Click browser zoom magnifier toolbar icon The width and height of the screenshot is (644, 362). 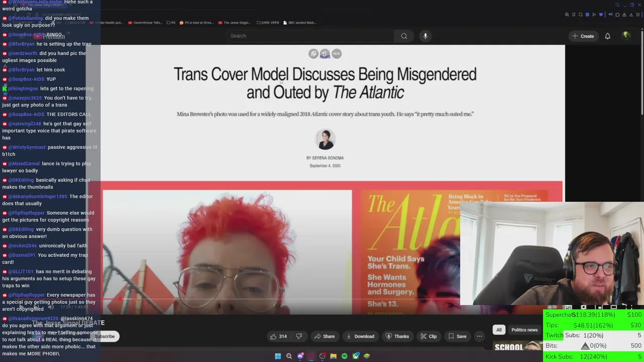click(x=567, y=15)
